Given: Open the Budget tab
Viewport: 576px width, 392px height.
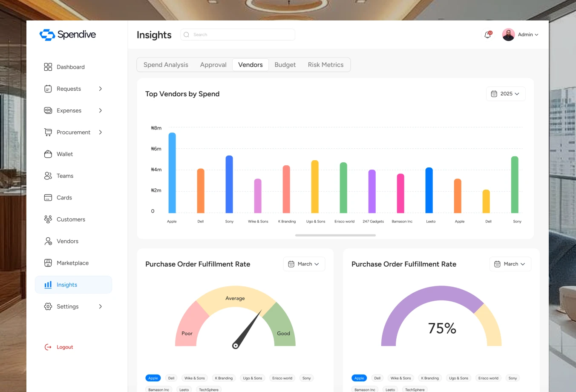Looking at the screenshot, I should point(285,65).
